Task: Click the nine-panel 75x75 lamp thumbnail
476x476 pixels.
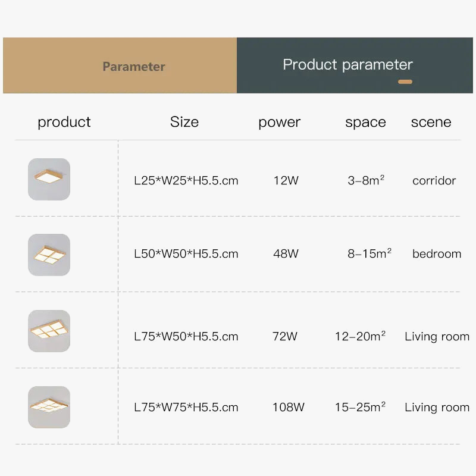Action: [x=49, y=407]
